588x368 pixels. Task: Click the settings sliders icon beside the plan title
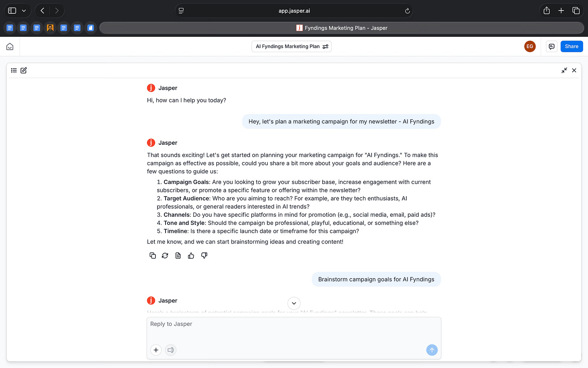(325, 47)
